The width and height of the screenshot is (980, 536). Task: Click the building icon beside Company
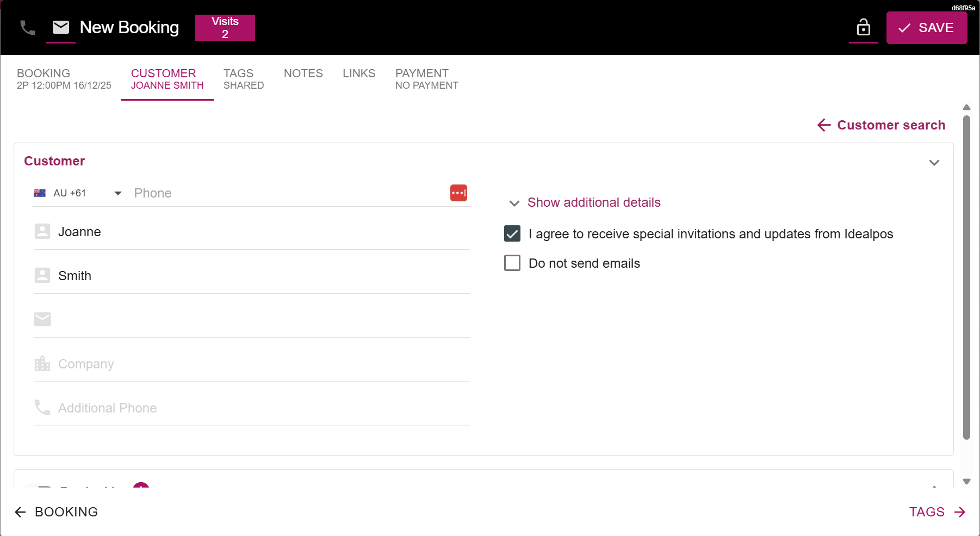42,364
